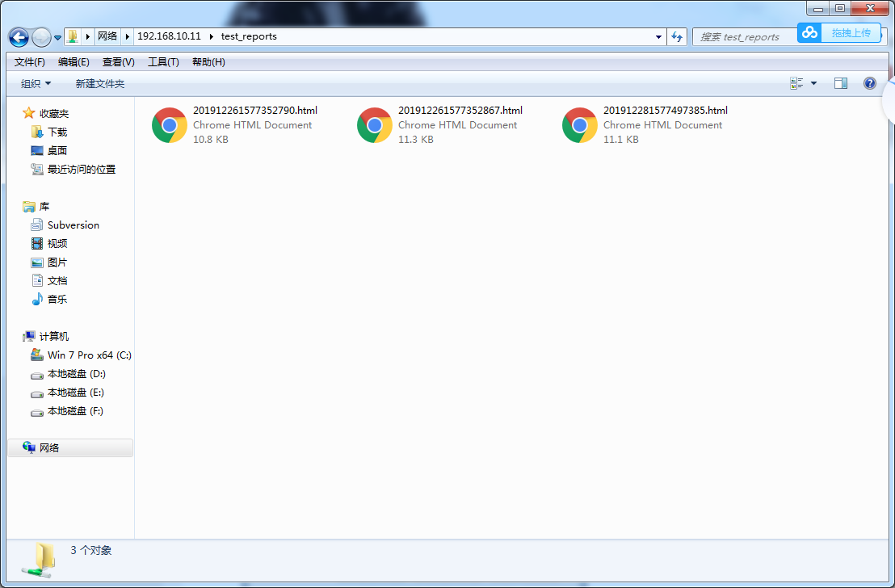Image resolution: width=895 pixels, height=588 pixels.
Task: Open the Subversion library
Action: coord(73,225)
